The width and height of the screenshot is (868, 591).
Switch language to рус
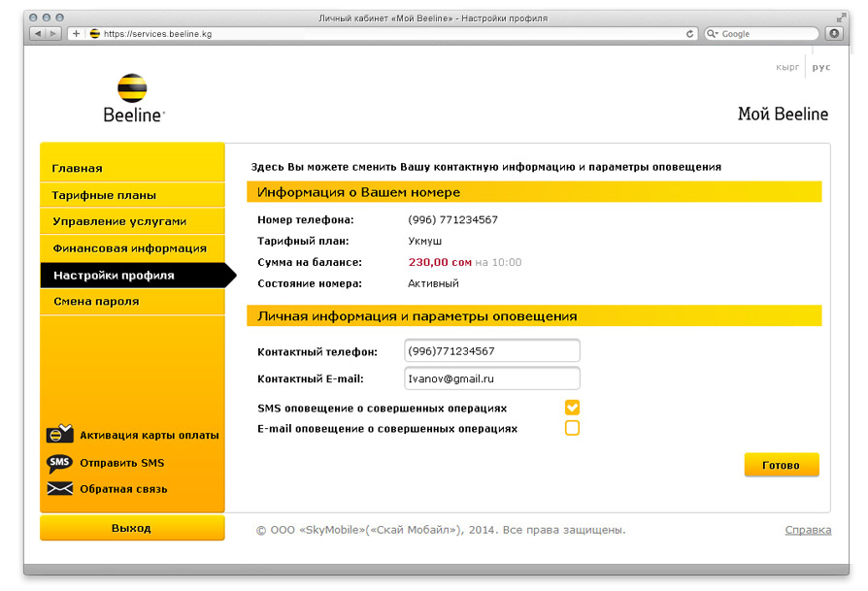821,67
